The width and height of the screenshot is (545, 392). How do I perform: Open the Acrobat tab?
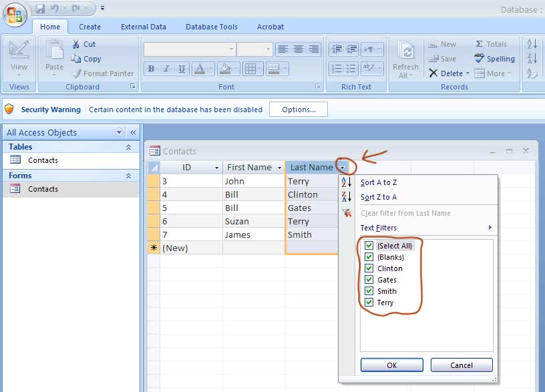(270, 27)
